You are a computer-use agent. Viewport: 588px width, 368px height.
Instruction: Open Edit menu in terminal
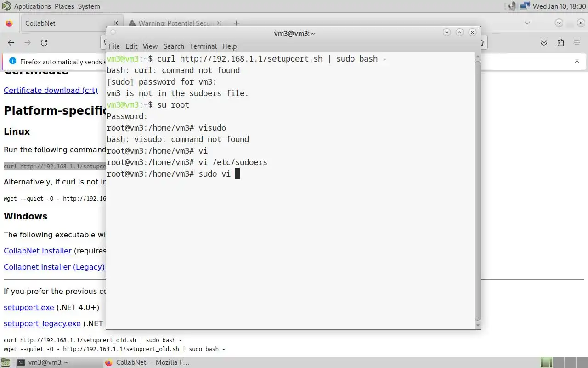(131, 46)
